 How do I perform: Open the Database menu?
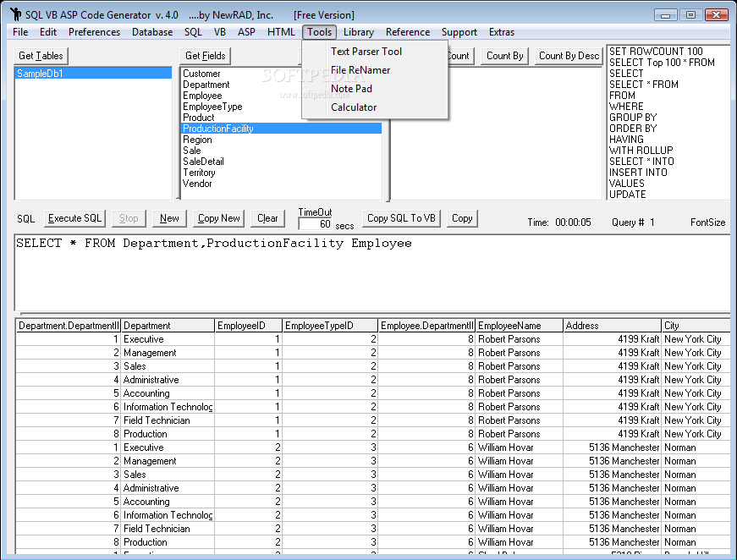152,32
